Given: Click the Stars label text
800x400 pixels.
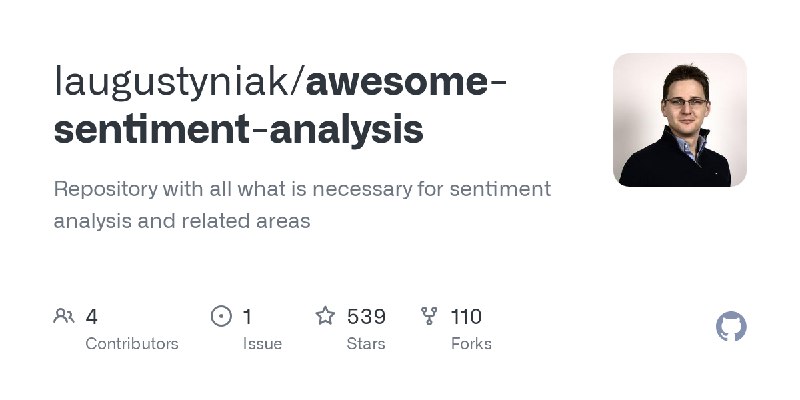Looking at the screenshot, I should pyautogui.click(x=366, y=344).
